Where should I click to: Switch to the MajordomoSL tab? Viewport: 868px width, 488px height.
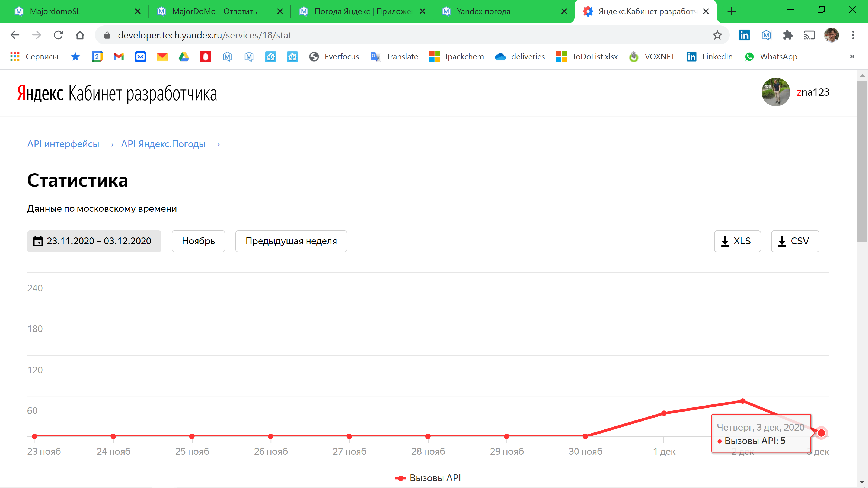tap(55, 11)
